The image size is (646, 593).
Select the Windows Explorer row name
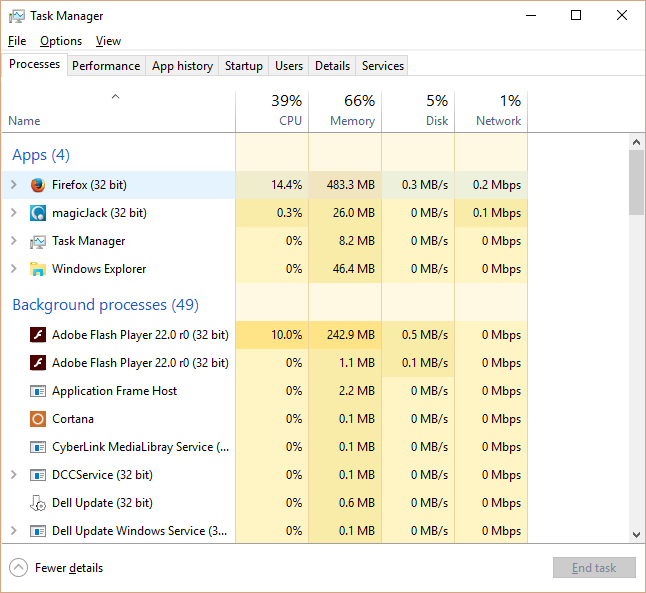tap(99, 269)
